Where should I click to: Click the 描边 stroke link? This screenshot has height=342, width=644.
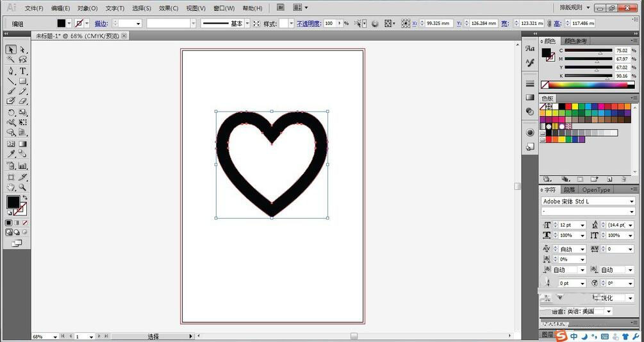(101, 24)
